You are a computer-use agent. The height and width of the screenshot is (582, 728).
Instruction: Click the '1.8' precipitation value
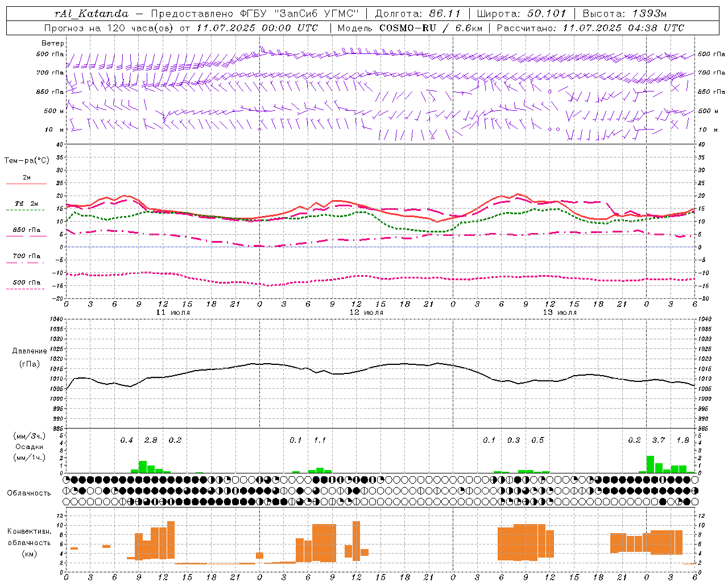682,440
